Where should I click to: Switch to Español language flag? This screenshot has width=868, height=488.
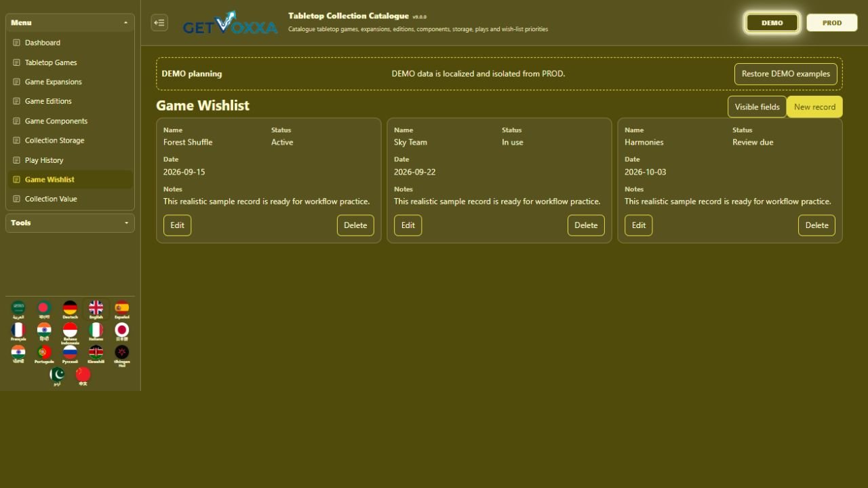click(x=121, y=309)
